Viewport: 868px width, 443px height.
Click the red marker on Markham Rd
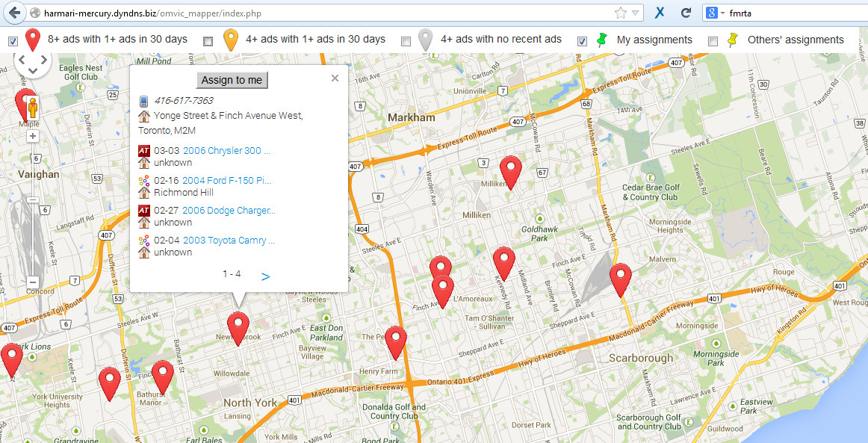click(x=621, y=280)
